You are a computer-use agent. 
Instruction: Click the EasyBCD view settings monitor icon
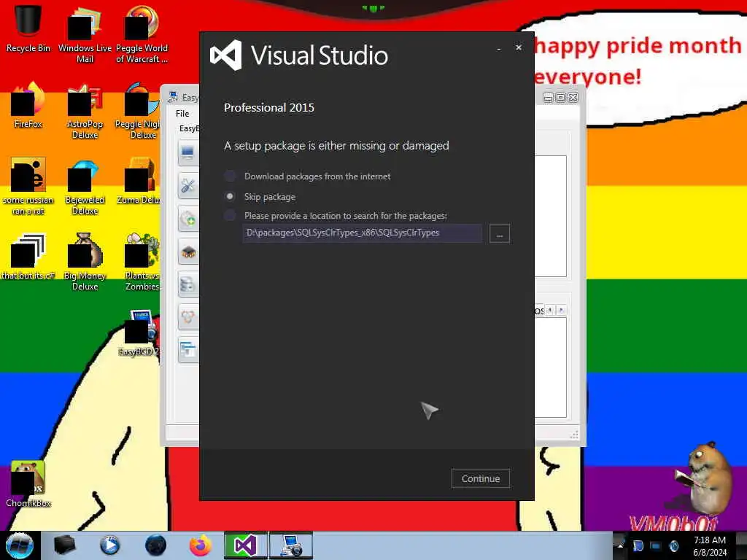coord(188,153)
